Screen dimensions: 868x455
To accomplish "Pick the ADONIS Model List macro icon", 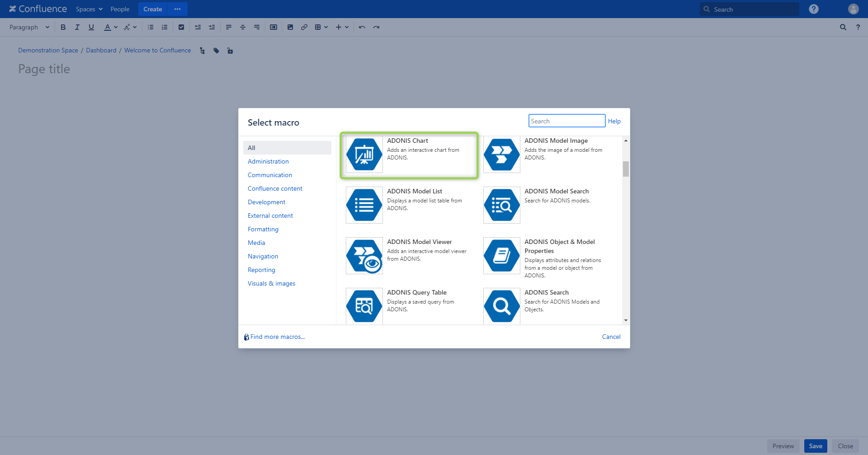I will click(364, 205).
